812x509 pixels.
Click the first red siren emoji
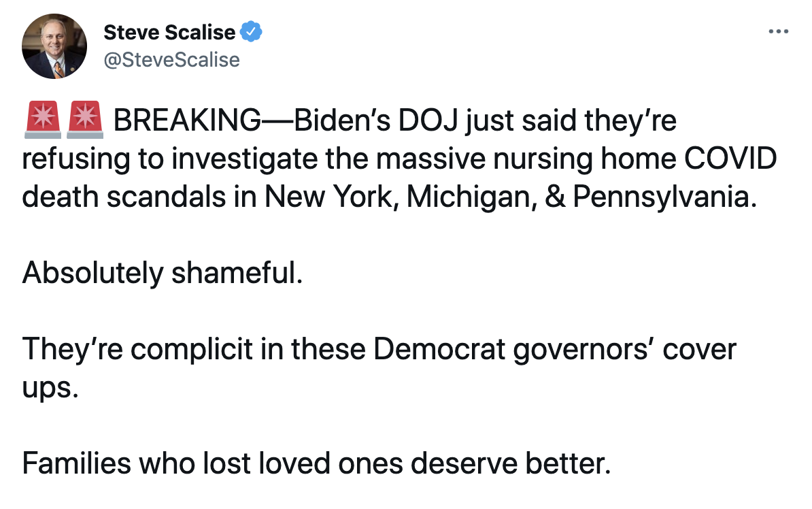click(43, 120)
